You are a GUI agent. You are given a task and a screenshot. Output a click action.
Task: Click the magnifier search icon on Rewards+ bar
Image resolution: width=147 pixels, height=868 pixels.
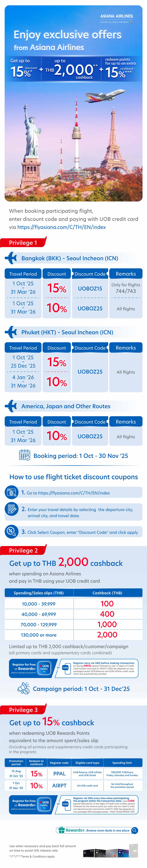pyautogui.click(x=134, y=830)
